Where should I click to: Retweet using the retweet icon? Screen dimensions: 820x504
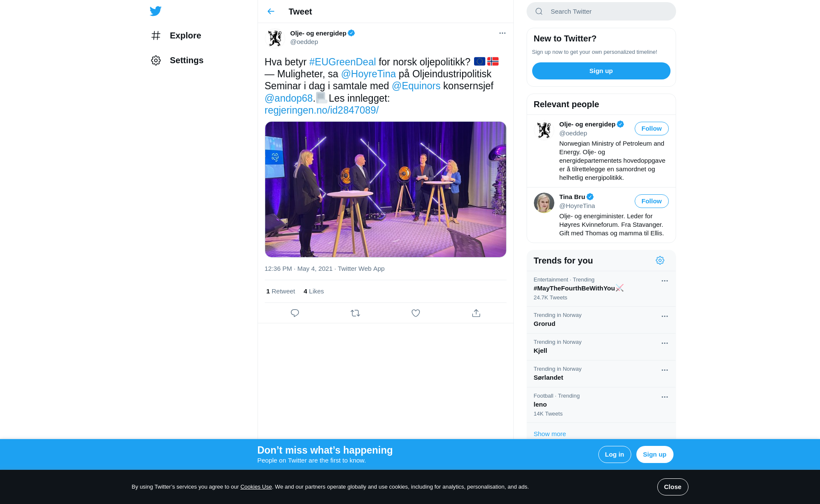tap(355, 313)
